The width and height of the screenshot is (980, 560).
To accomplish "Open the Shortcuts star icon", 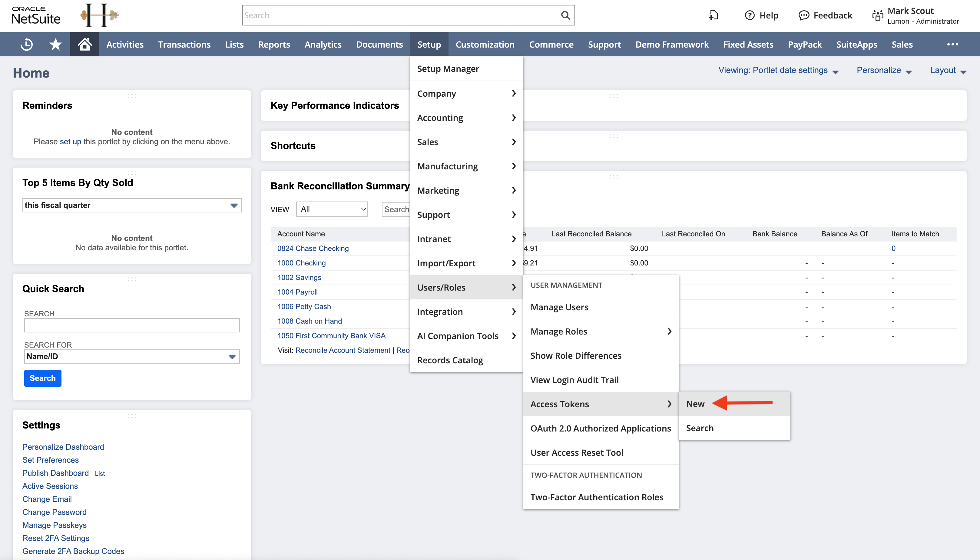I will (x=56, y=44).
